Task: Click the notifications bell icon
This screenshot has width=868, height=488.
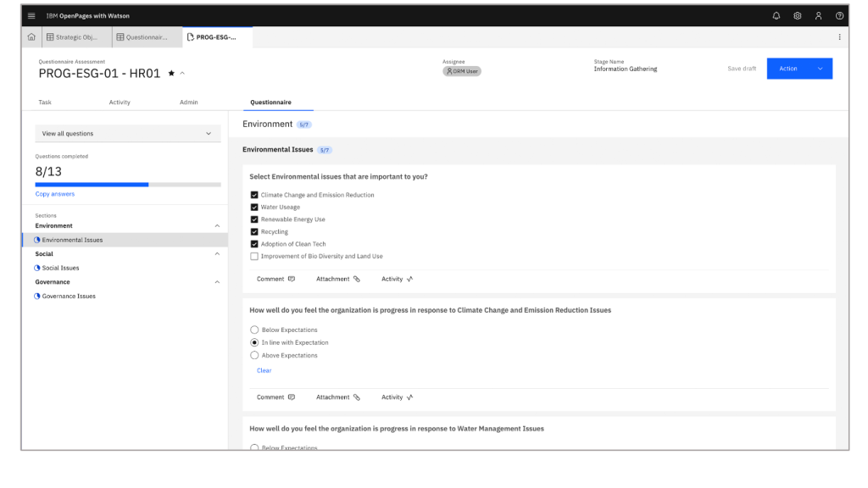Action: (776, 15)
